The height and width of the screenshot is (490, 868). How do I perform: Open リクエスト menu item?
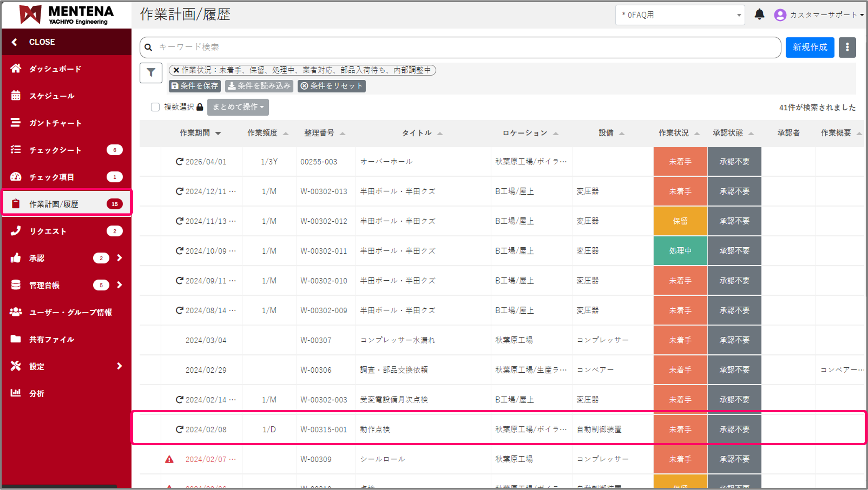(x=48, y=231)
